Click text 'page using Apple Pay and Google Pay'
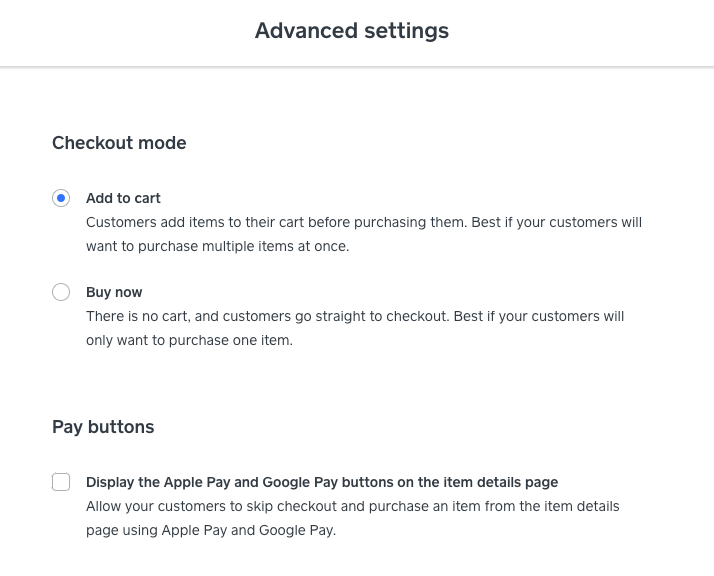 pos(210,530)
